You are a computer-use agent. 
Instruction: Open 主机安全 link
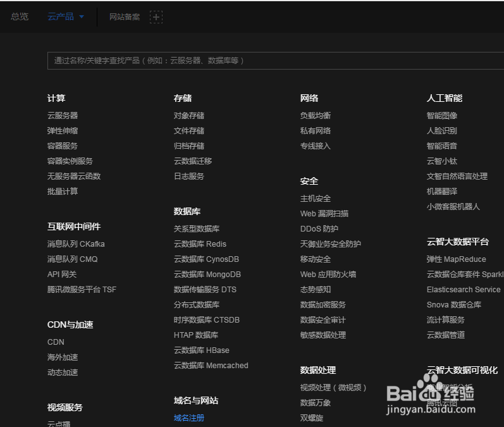coord(316,199)
